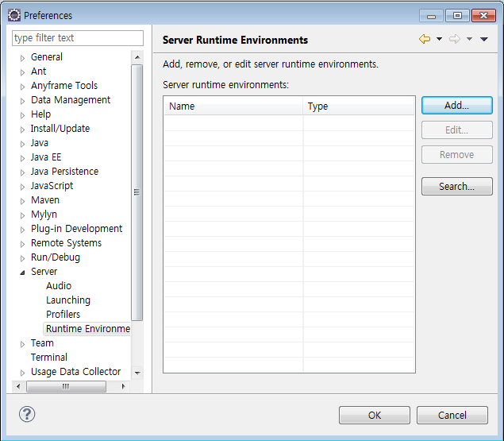Screen dimensions: 504x441
Task: Click the type filter text field
Action: pos(77,38)
